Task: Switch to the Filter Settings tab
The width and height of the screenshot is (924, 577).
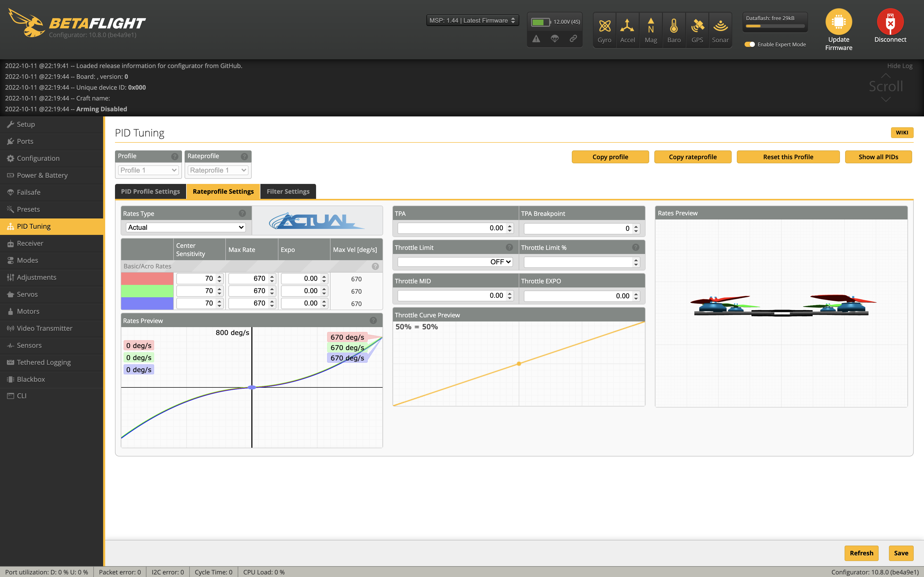Action: pos(288,192)
